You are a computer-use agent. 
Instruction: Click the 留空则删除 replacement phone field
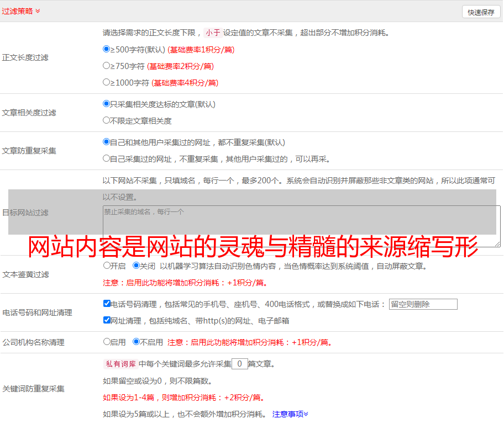423,304
